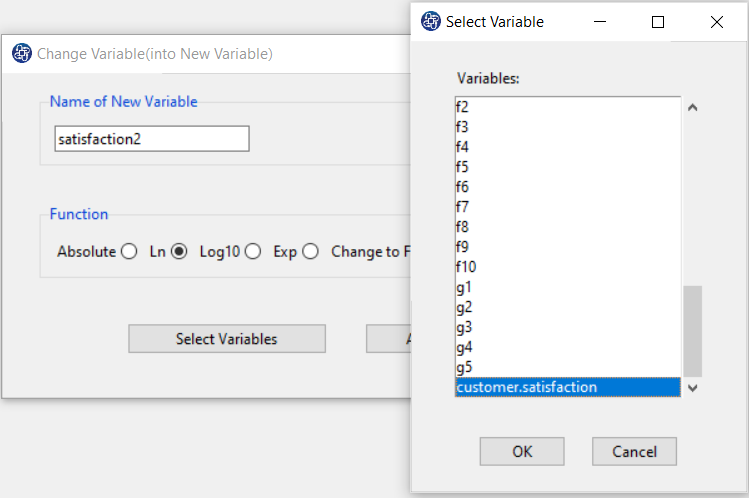This screenshot has width=749, height=498.
Task: Choose the Ln function radio button
Action: tap(179, 252)
